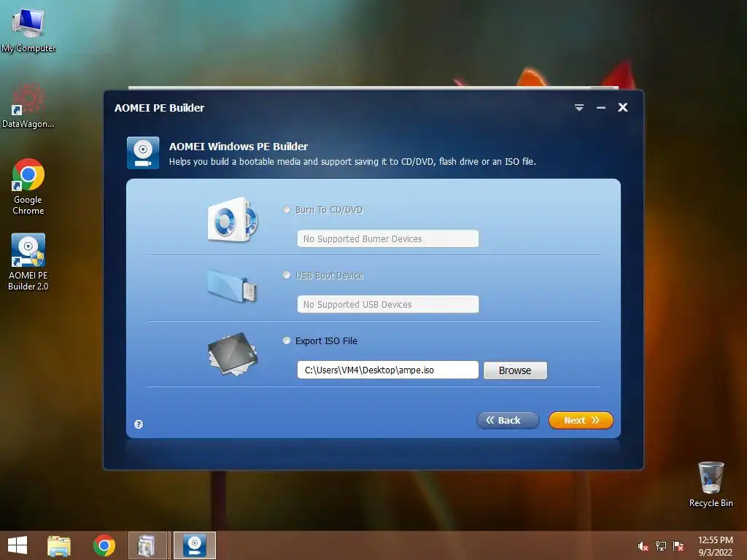
Task: Click the Export ISO File label
Action: pyautogui.click(x=326, y=341)
